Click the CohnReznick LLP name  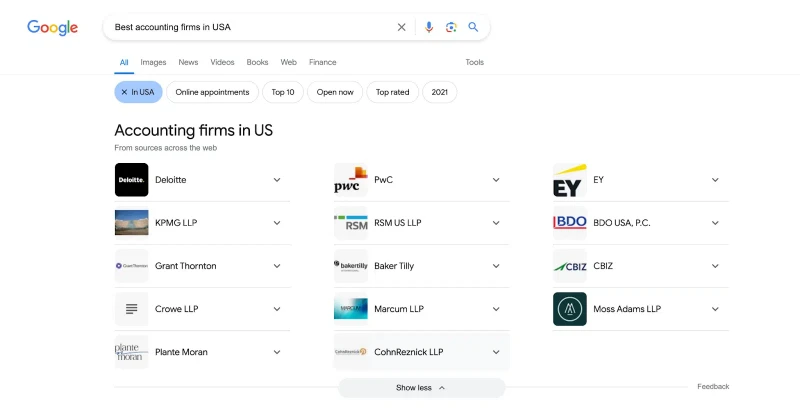[409, 352]
